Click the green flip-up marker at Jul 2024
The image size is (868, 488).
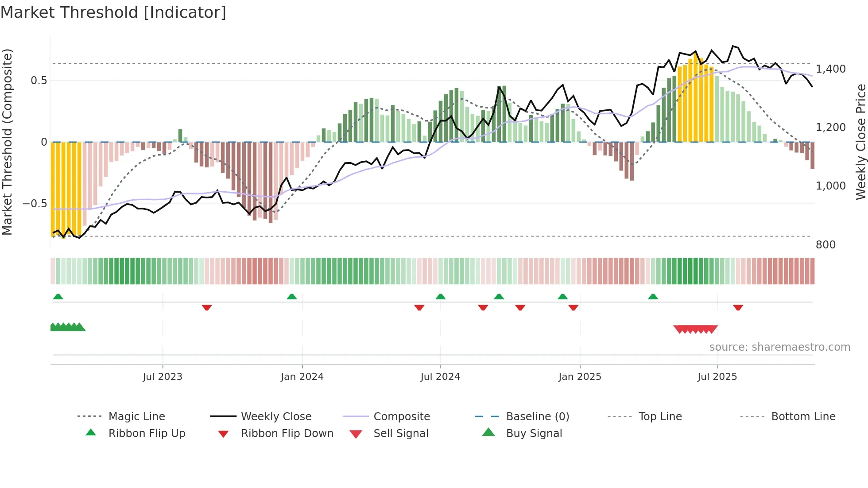pyautogui.click(x=440, y=297)
